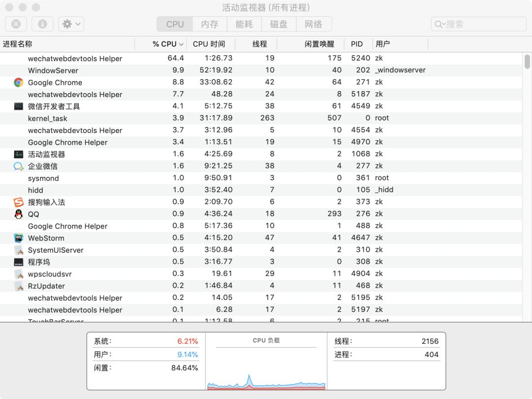Switch to the CPU tab
This screenshot has height=399, width=532.
click(x=175, y=24)
